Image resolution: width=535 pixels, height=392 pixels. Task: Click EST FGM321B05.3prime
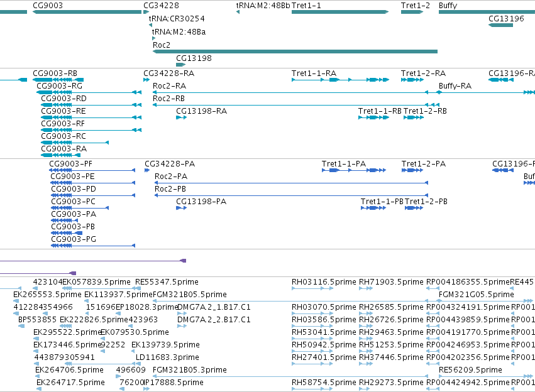tap(190, 370)
